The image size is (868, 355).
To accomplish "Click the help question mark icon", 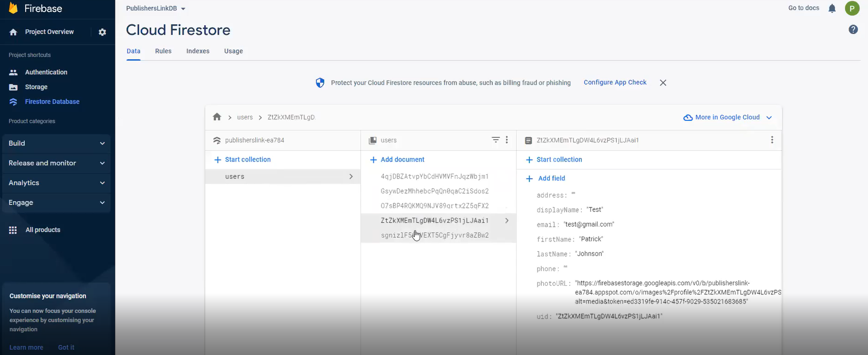I will (853, 30).
